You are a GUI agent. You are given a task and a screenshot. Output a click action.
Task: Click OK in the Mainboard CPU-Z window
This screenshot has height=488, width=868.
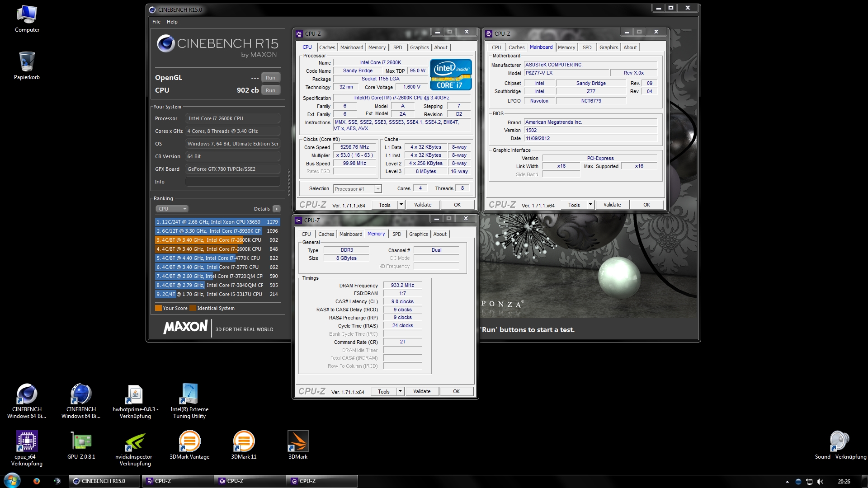[646, 205]
